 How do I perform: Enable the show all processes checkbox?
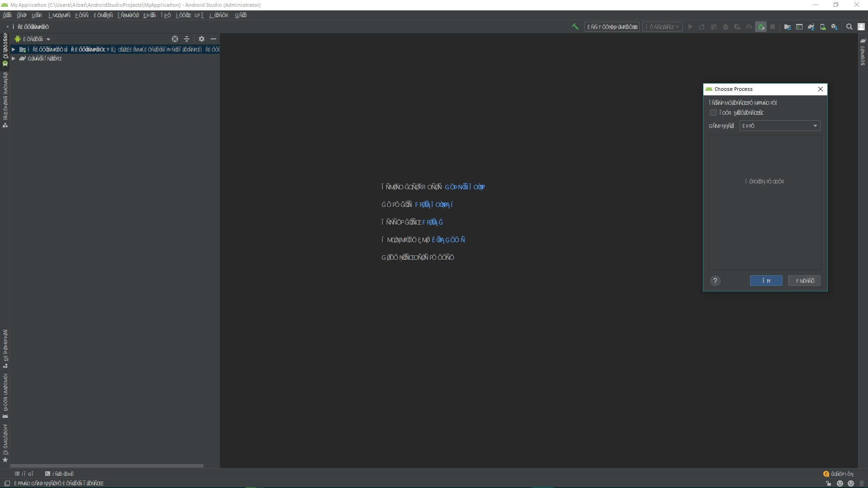point(713,113)
